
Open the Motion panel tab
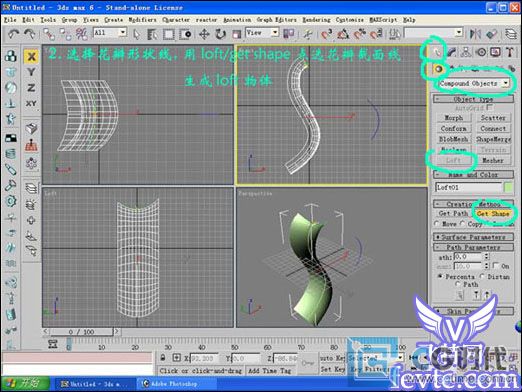click(481, 52)
